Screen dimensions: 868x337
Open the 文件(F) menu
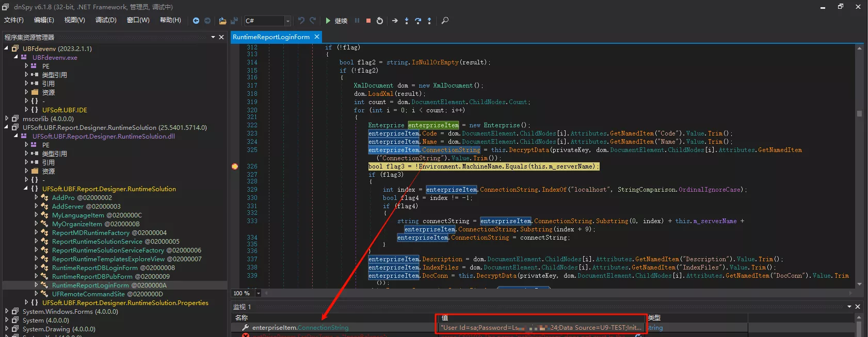coord(14,20)
